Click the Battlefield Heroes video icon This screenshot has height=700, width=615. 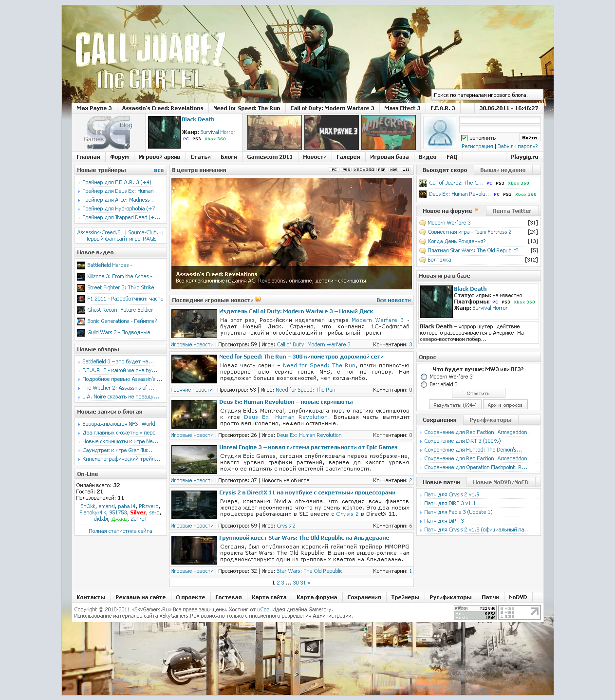81,265
